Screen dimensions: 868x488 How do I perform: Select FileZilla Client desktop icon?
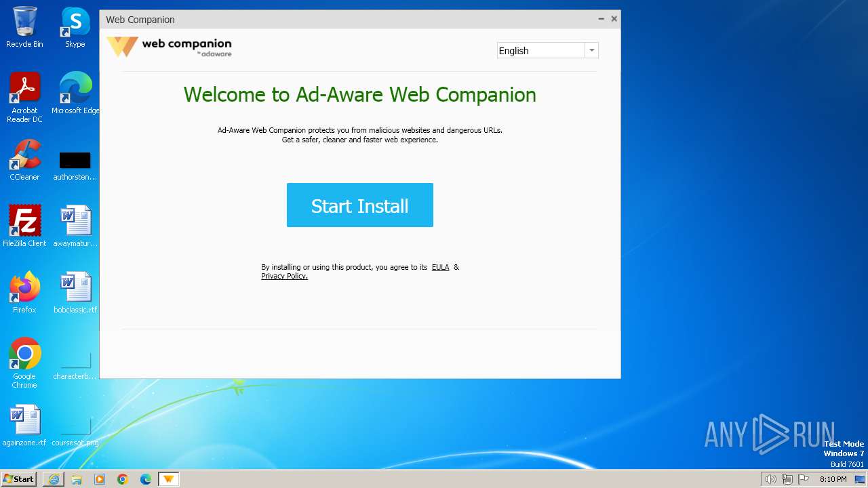24,226
